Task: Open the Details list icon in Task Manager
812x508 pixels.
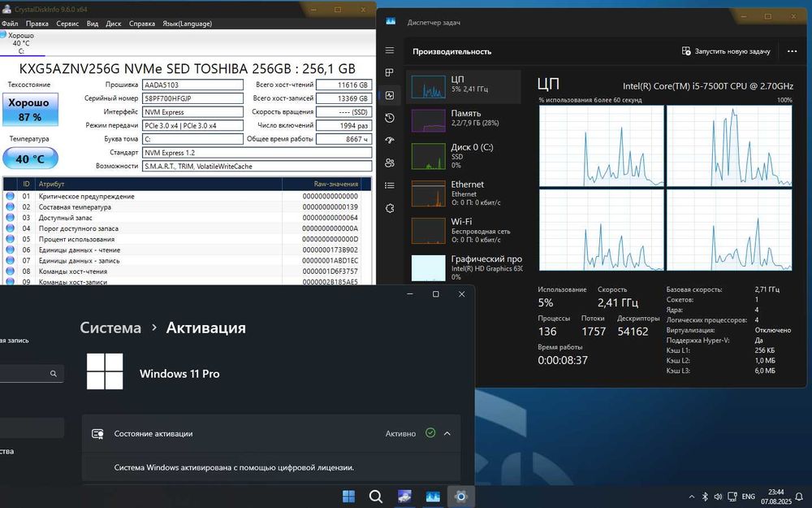Action: [390, 185]
